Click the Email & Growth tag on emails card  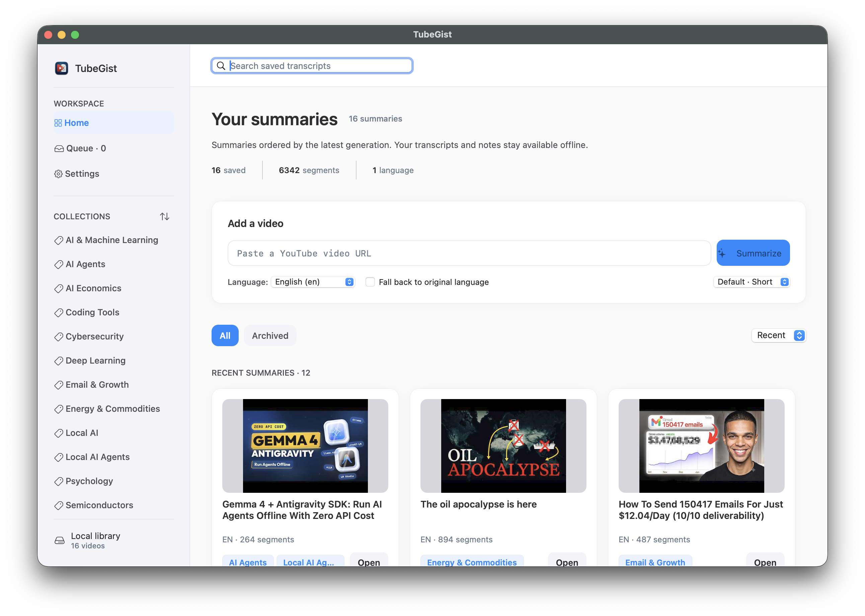click(x=655, y=562)
